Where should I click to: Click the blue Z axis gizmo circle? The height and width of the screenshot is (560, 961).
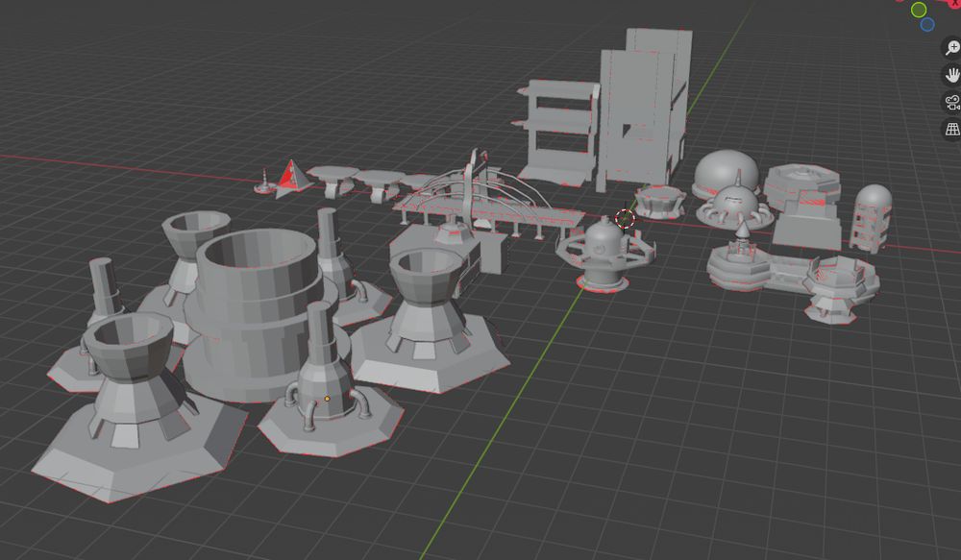(927, 25)
